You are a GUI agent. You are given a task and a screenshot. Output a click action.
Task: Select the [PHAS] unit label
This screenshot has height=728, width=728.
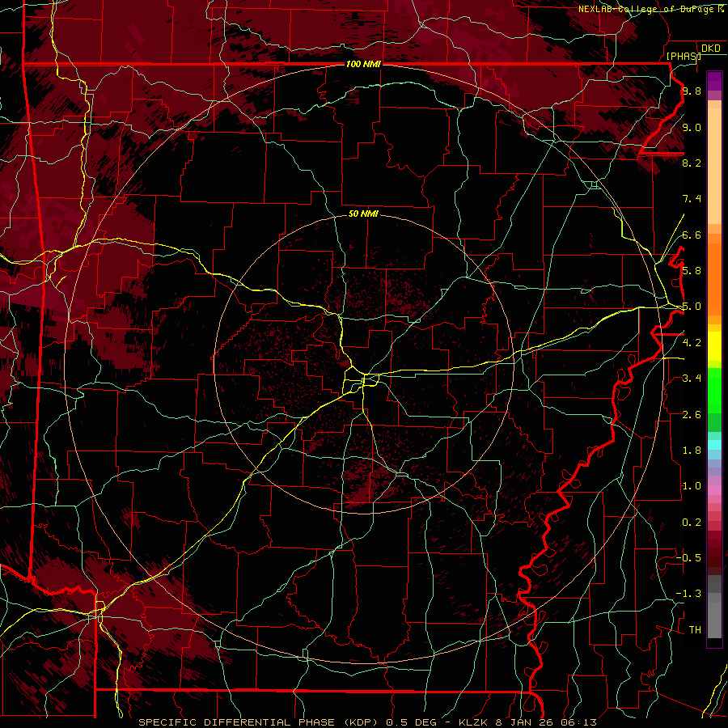point(684,56)
